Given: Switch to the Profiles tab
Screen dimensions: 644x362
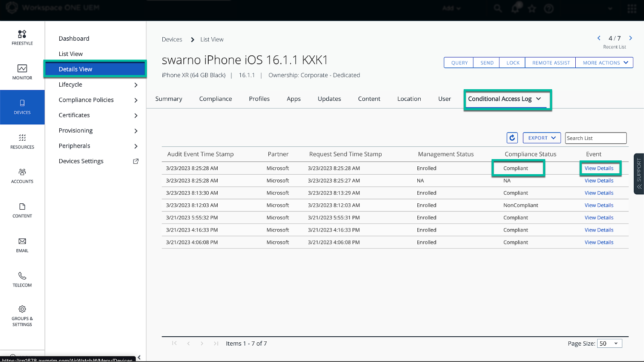Looking at the screenshot, I should (259, 99).
